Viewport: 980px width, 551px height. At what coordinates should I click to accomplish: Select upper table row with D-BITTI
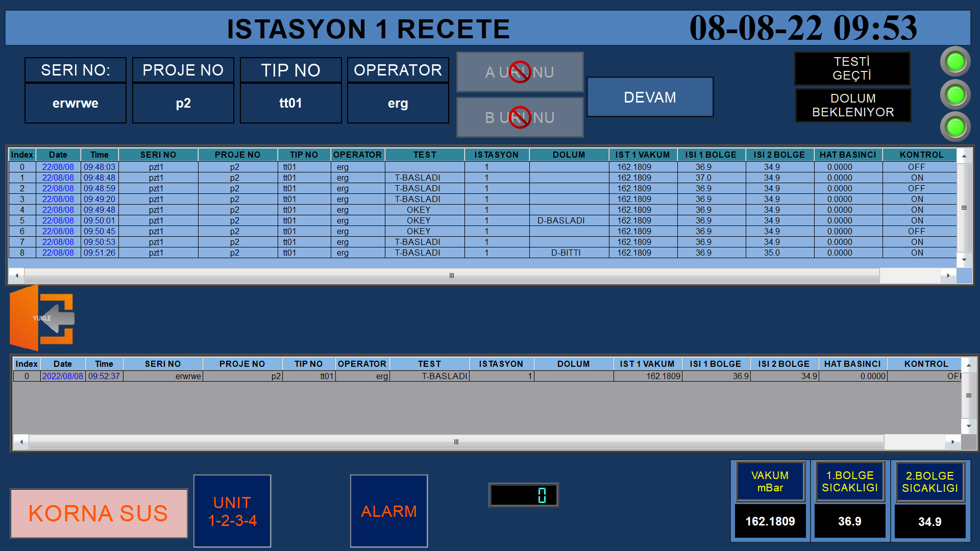tap(566, 253)
